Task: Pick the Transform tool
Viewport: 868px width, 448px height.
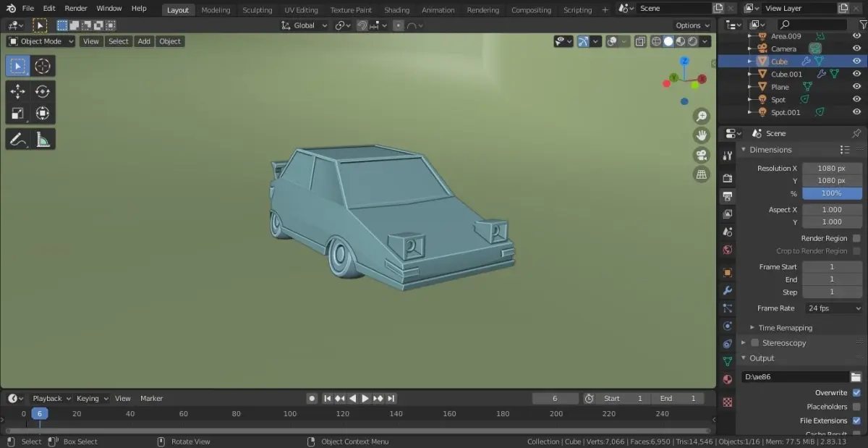Action: point(43,114)
